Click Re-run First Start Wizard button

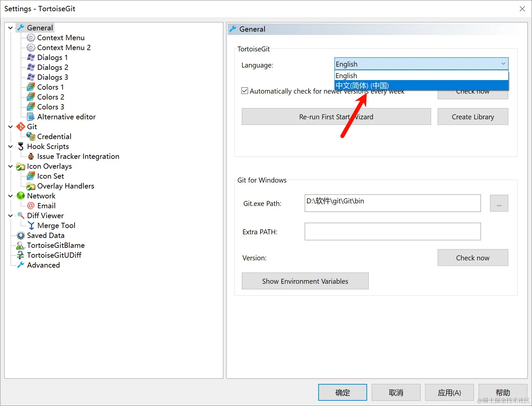click(336, 117)
